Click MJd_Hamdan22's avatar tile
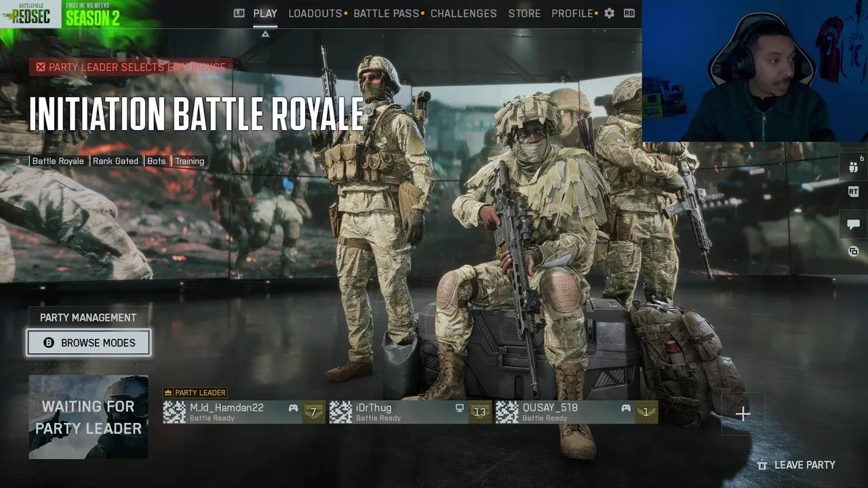868x488 pixels. (174, 412)
